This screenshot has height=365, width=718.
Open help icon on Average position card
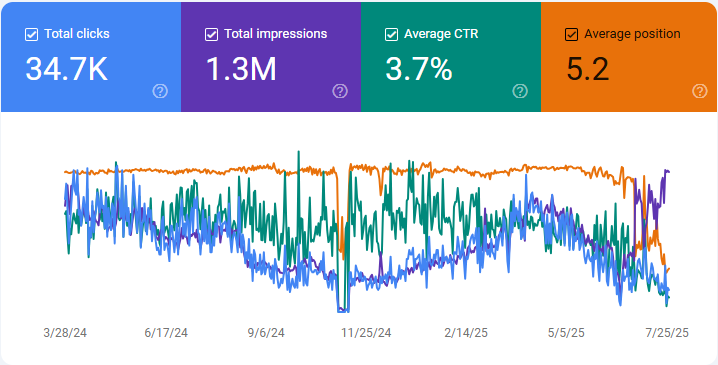[x=700, y=91]
